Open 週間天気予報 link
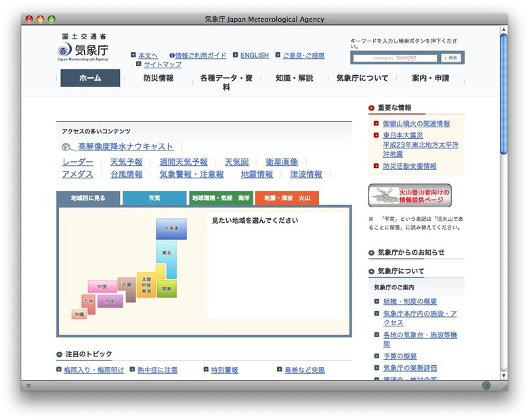 pos(184,162)
